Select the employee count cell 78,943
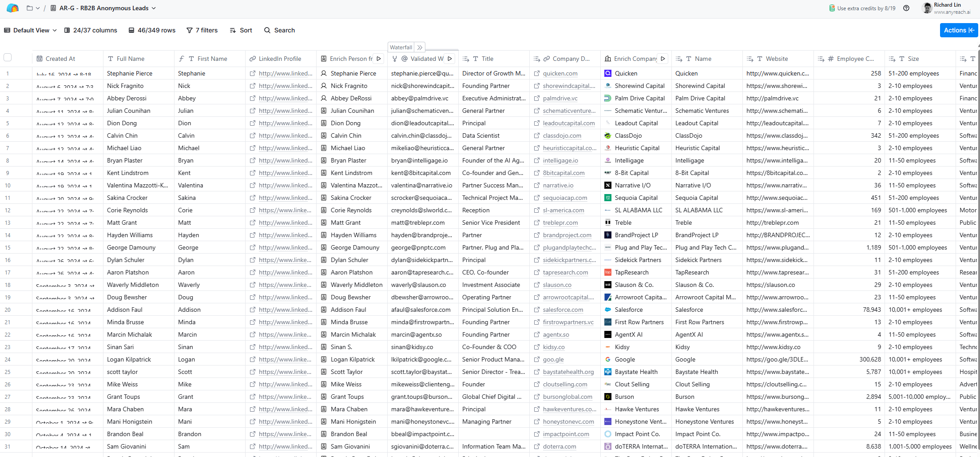 [x=849, y=310]
